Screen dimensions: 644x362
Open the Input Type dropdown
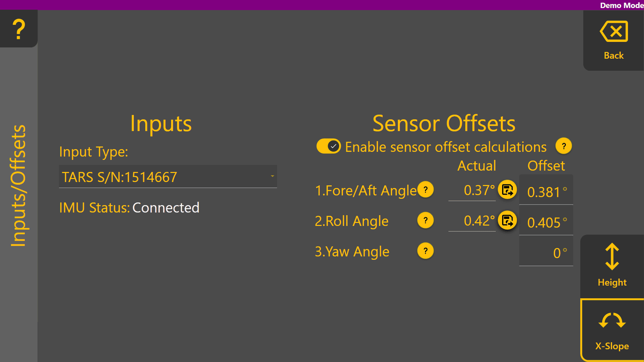(168, 177)
